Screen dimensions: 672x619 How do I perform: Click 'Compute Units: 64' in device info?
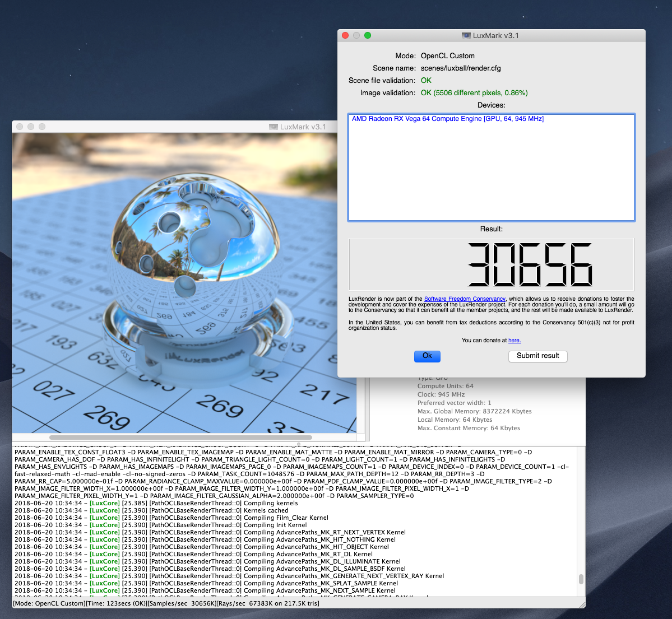pos(445,386)
